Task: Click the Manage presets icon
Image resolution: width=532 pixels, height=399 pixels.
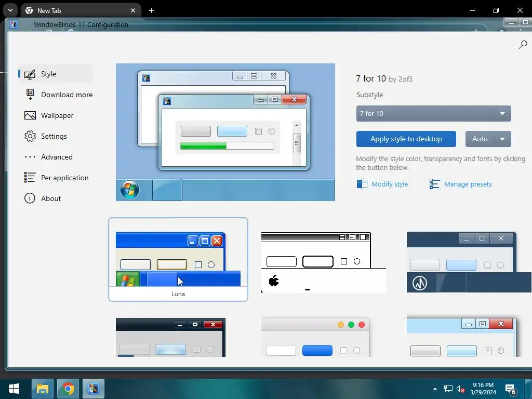Action: pos(435,184)
